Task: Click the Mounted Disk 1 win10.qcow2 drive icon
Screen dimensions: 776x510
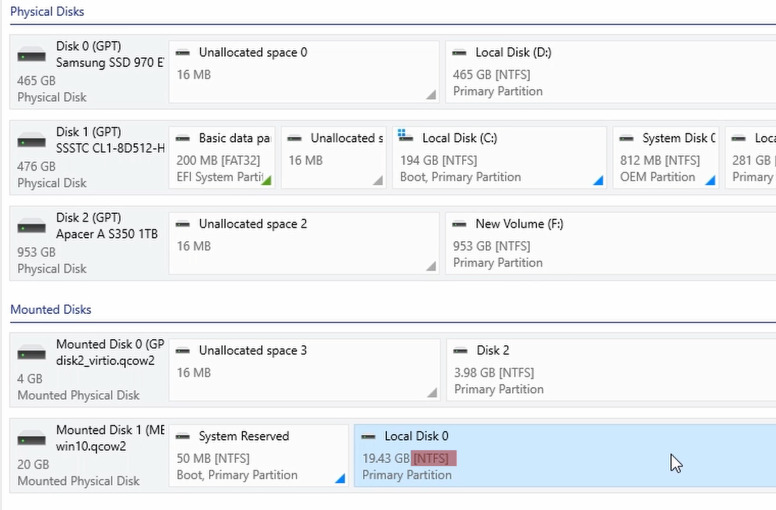Action: click(32, 439)
